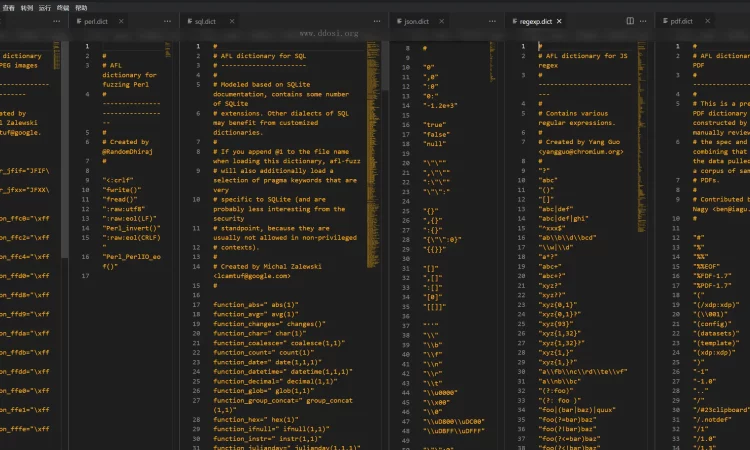Click the perl.dict editor minimap

[x=168, y=50]
